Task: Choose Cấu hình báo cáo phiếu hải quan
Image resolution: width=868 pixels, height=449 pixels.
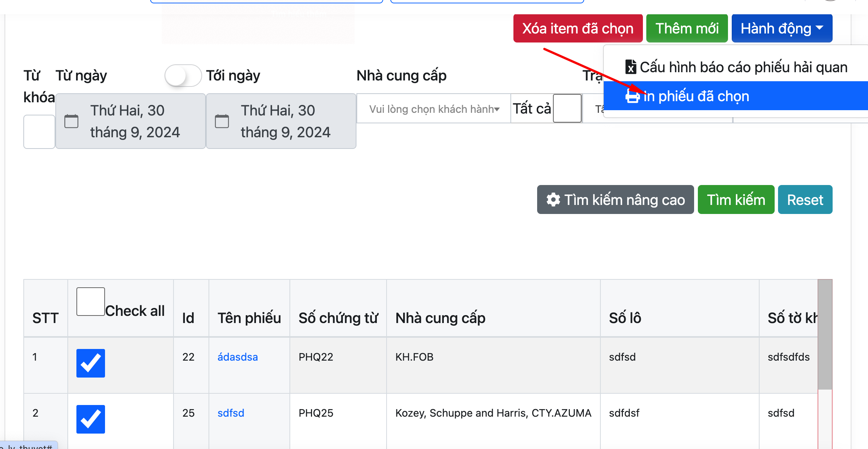Action: point(743,67)
